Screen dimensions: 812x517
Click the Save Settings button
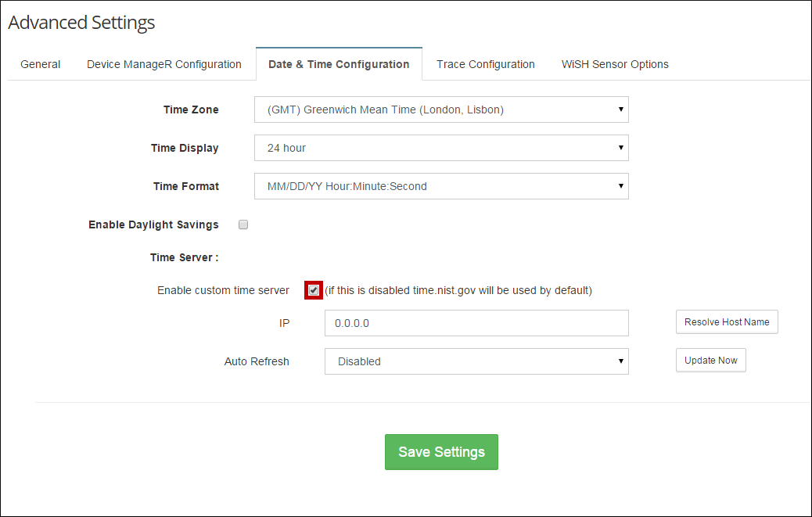(x=441, y=452)
